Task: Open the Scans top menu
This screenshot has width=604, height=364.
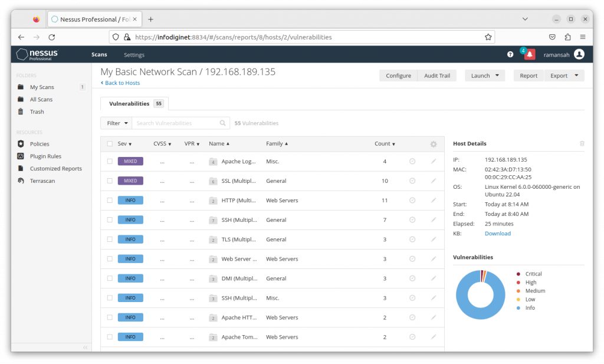Action: coord(99,55)
